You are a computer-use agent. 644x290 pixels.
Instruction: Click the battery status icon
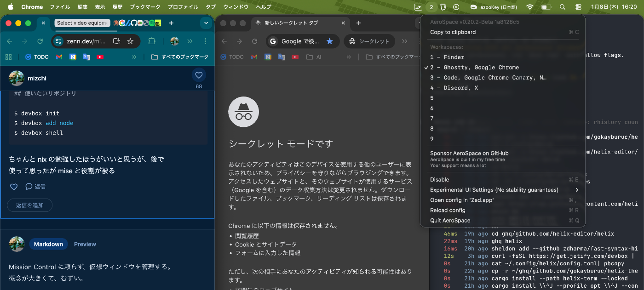pyautogui.click(x=546, y=7)
